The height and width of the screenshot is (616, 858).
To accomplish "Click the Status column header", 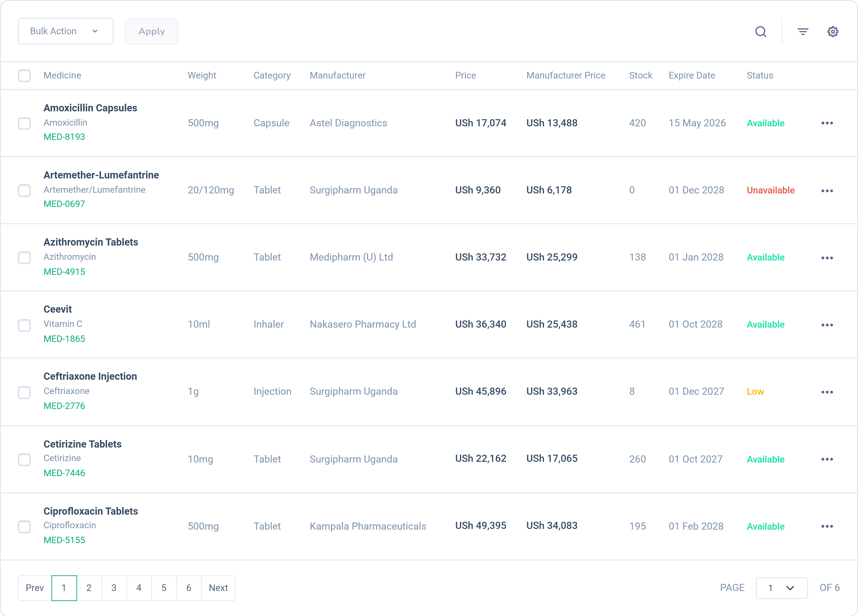I will (x=760, y=75).
